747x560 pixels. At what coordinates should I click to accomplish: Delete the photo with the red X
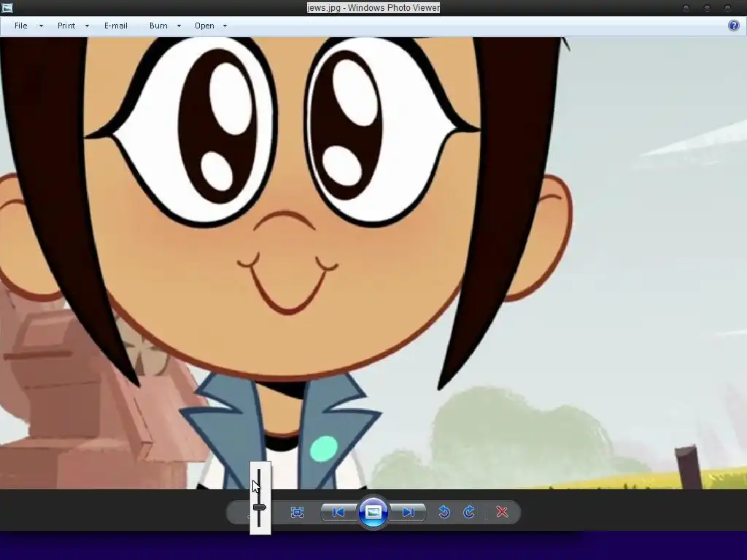tap(502, 513)
